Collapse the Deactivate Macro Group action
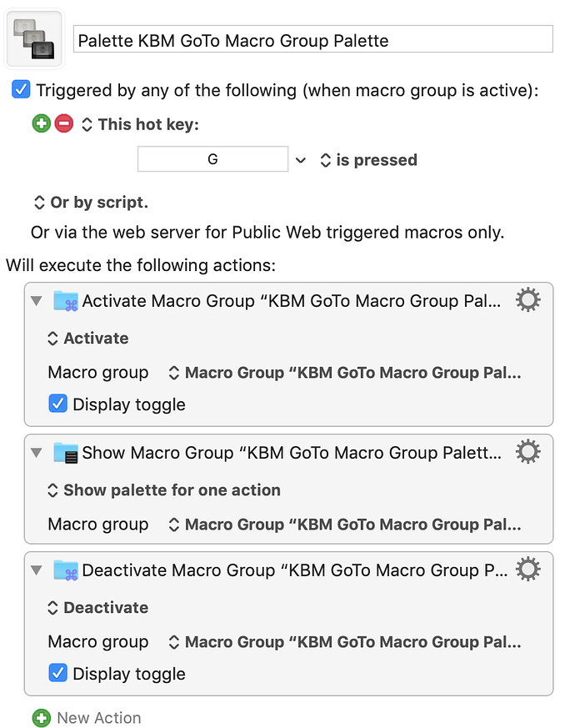Image resolution: width=575 pixels, height=728 pixels. click(x=37, y=570)
